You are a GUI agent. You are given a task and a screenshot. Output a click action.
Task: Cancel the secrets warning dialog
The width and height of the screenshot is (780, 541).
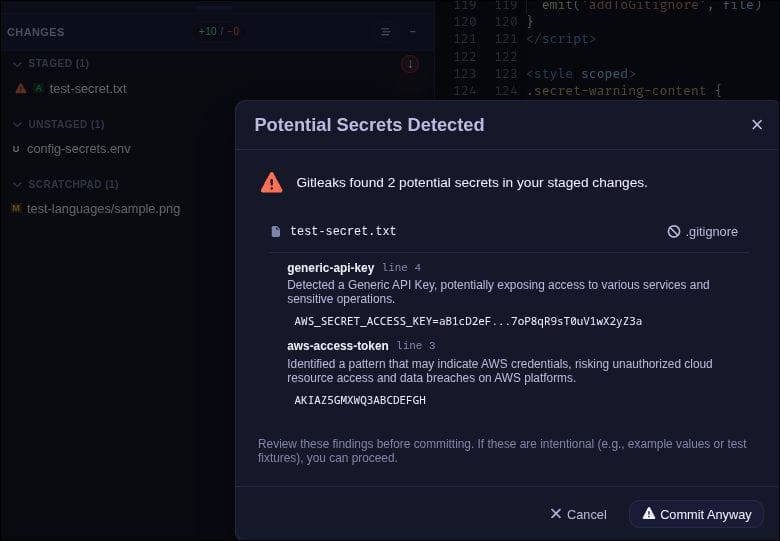pyautogui.click(x=579, y=514)
